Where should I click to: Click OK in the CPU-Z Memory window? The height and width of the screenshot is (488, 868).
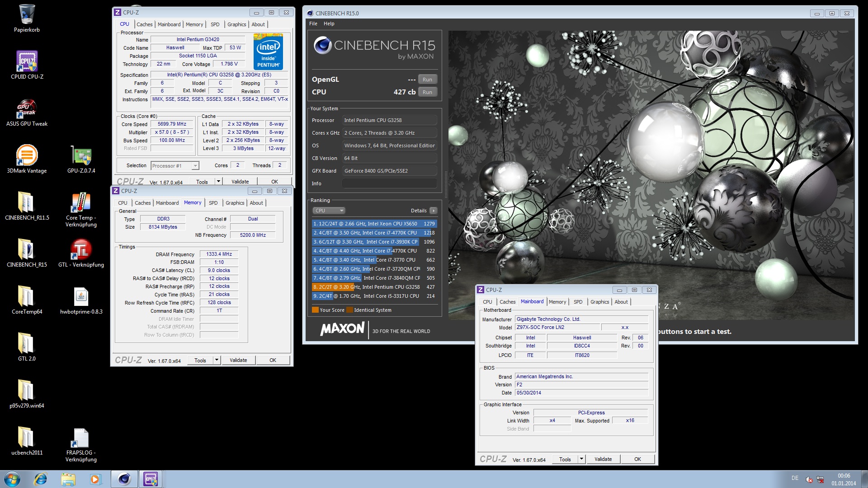point(273,360)
